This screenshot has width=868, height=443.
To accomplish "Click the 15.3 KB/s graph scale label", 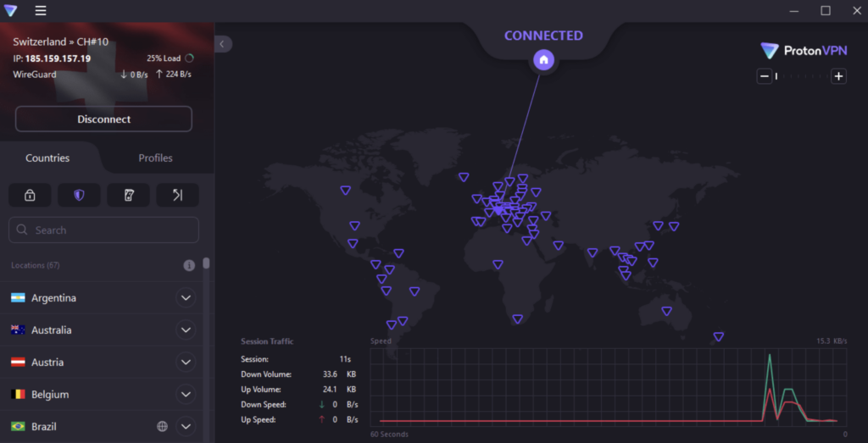I will click(832, 341).
